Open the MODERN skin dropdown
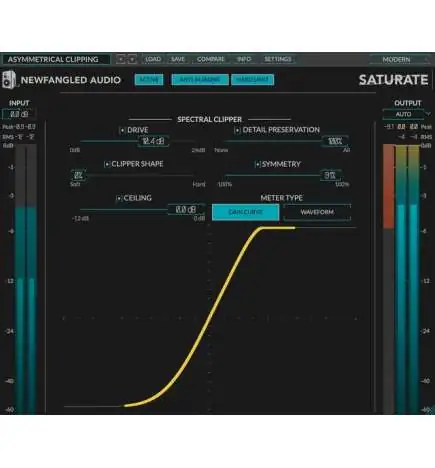This screenshot has width=435, height=468. [401, 59]
